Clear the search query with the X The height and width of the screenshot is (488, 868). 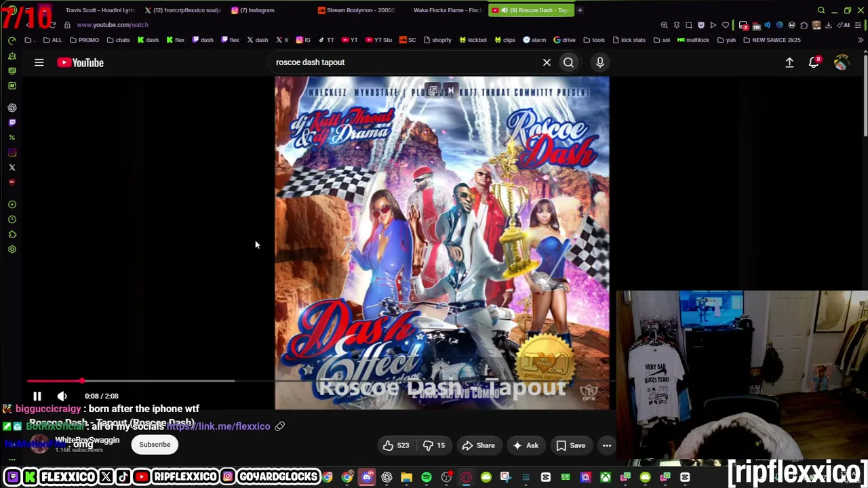pos(547,62)
